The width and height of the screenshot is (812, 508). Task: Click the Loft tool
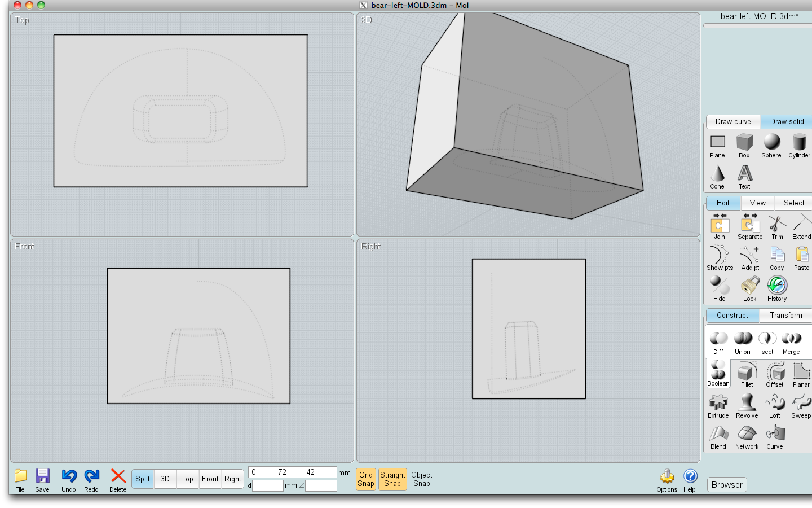775,406
